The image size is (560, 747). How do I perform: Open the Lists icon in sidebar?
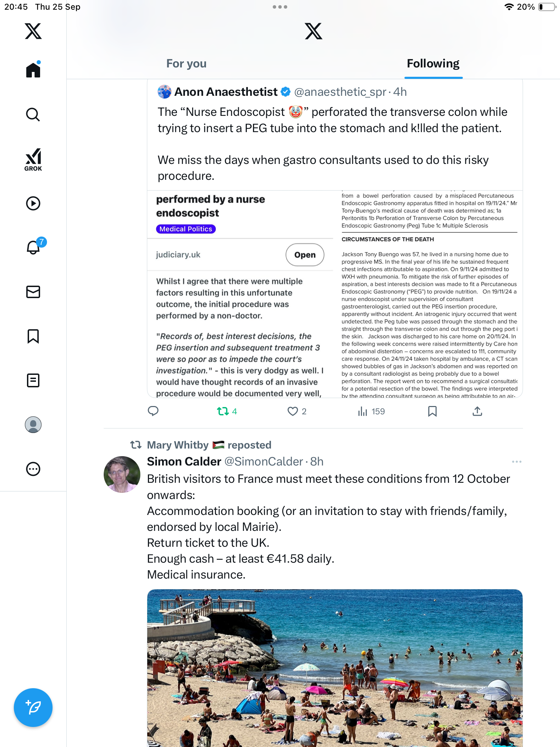click(x=33, y=380)
